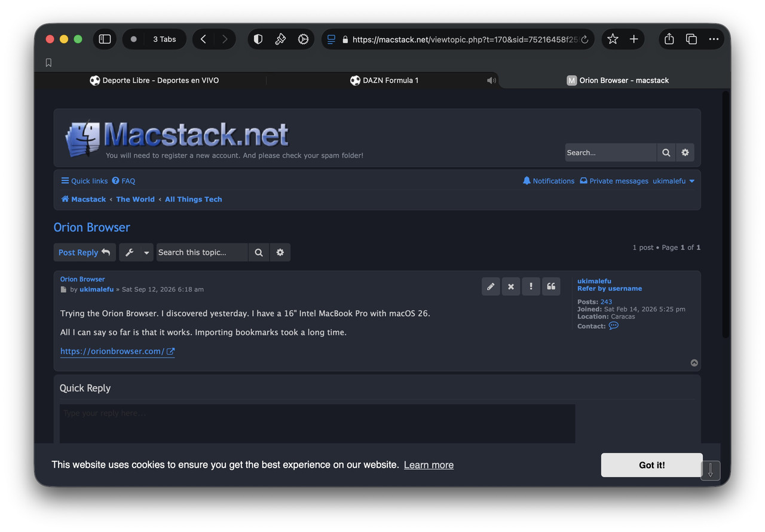Screen dimensions: 765x532
Task: Click the Quick Reply text area
Action: (x=317, y=424)
